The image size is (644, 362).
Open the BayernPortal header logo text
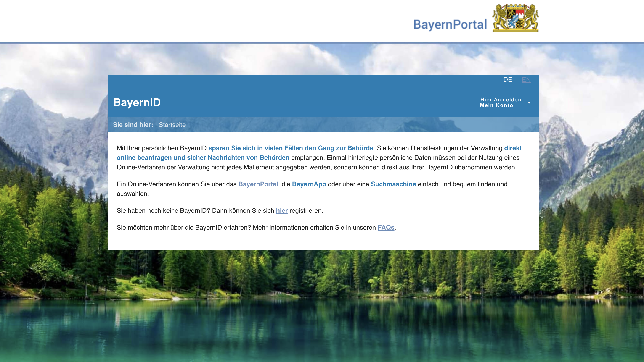[450, 24]
